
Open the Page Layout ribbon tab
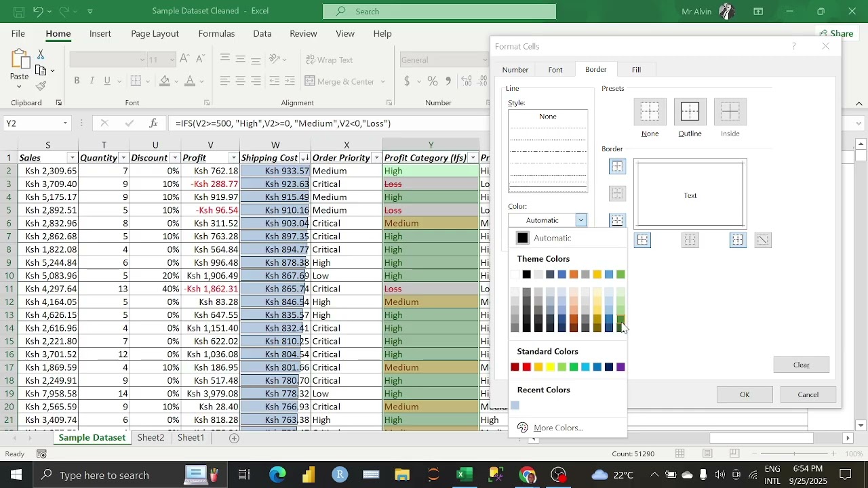point(155,33)
